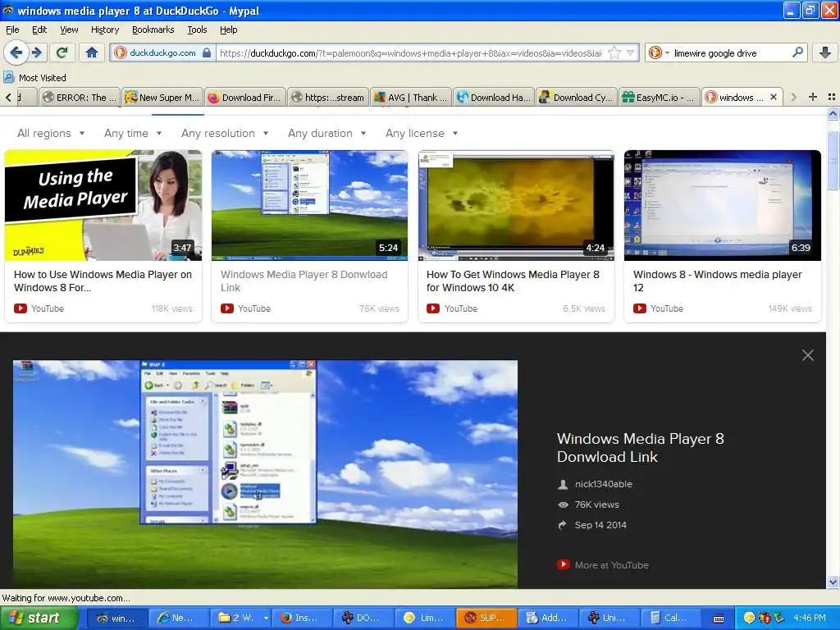This screenshot has height=630, width=840.
Task: Click the Start button
Action: 39,618
